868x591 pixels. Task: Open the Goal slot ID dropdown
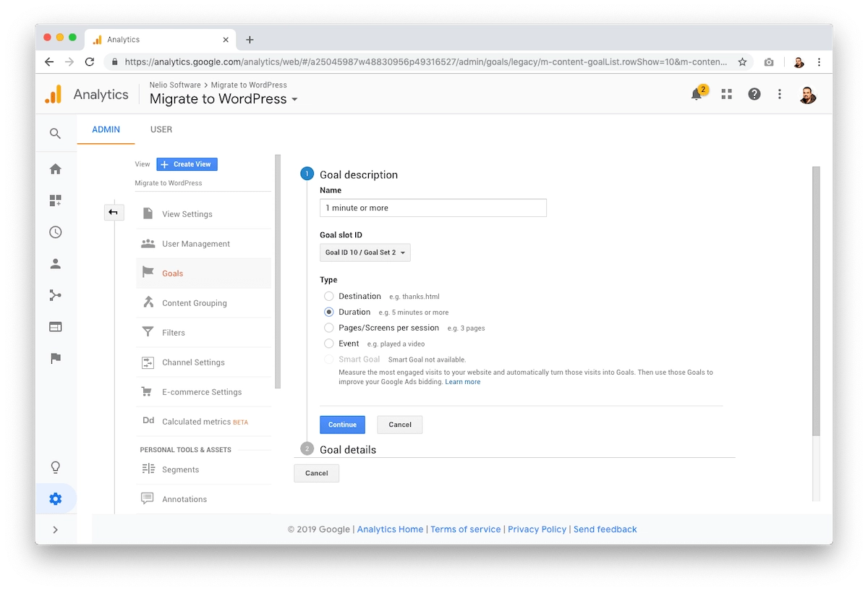365,252
